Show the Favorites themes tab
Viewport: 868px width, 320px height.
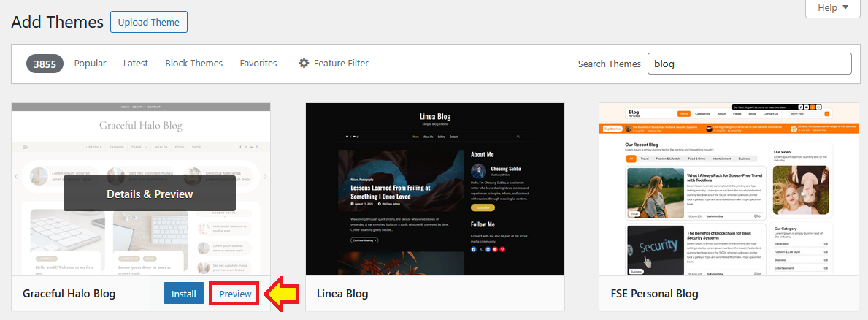[x=258, y=64]
